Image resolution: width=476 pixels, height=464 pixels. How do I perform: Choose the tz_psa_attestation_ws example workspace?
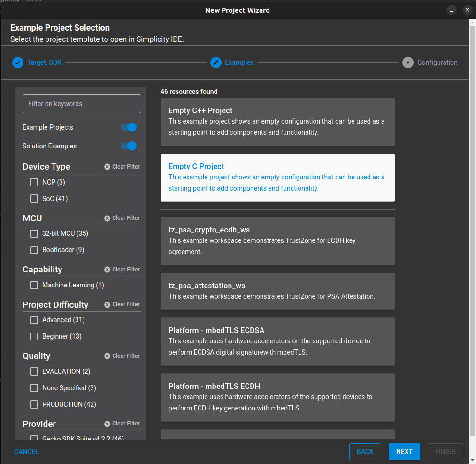[x=277, y=291]
